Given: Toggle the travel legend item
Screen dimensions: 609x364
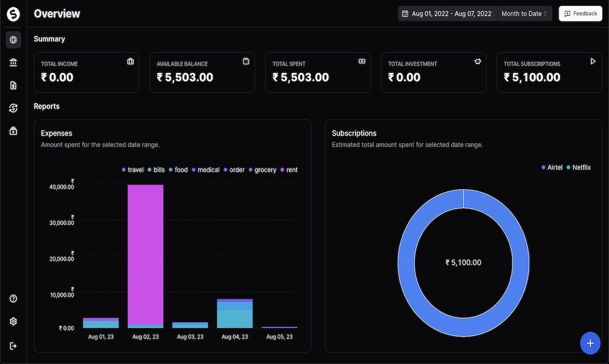Looking at the screenshot, I should click(x=133, y=170).
